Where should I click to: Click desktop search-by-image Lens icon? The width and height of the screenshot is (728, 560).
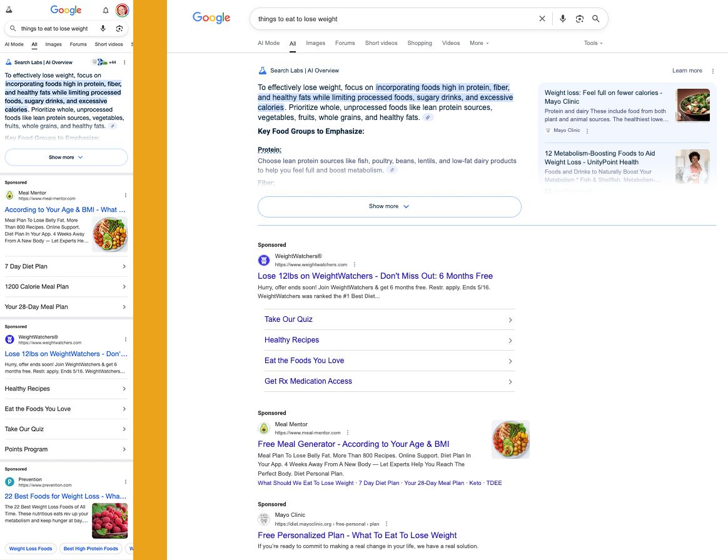579,19
